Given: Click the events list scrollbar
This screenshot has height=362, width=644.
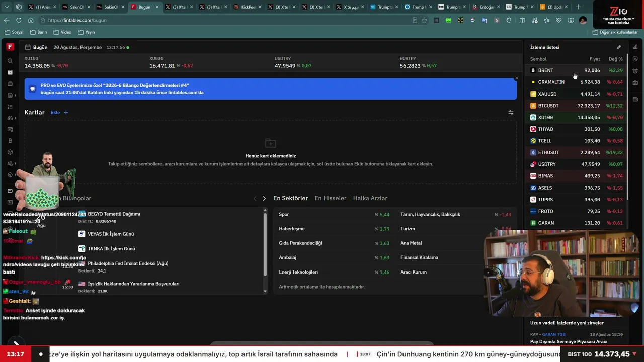Looking at the screenshot, I should (x=265, y=244).
